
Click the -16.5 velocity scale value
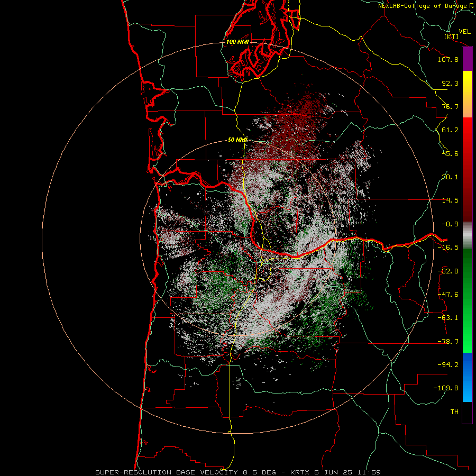click(x=448, y=248)
